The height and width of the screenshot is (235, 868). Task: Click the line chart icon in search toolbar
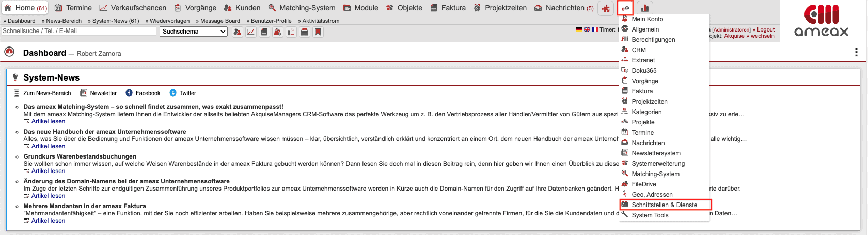click(250, 32)
